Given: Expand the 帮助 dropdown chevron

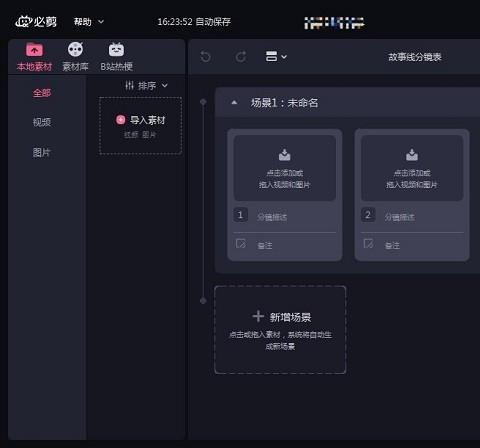Looking at the screenshot, I should (101, 22).
